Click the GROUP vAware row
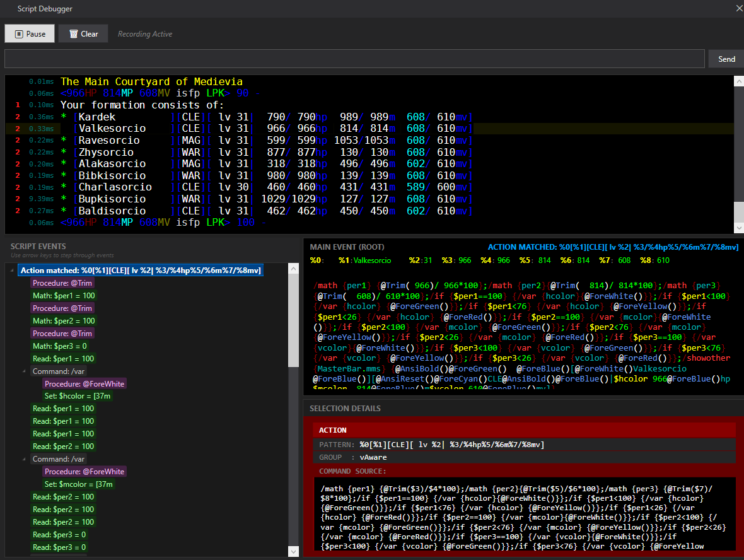Screen dimensions: 744x560 (524, 457)
